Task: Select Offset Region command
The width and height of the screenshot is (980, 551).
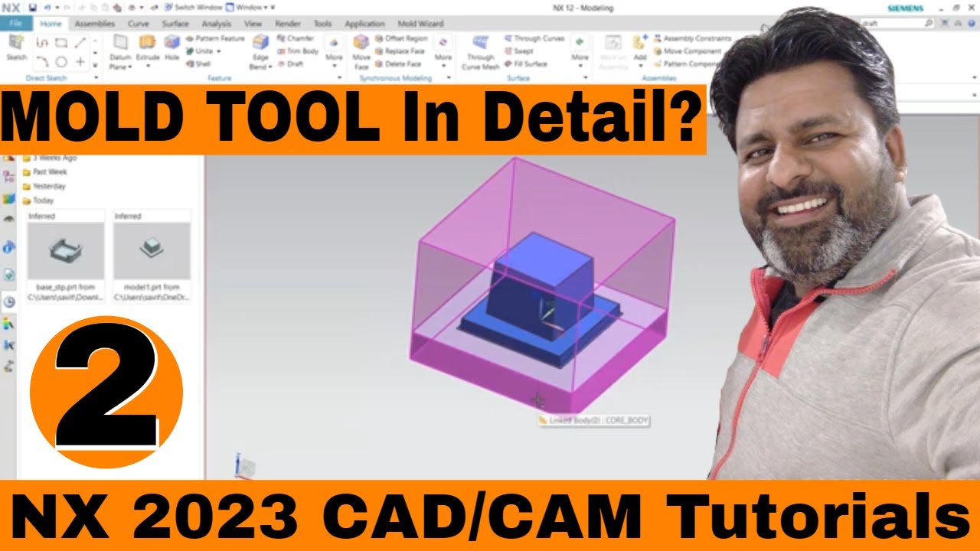Action: (401, 38)
